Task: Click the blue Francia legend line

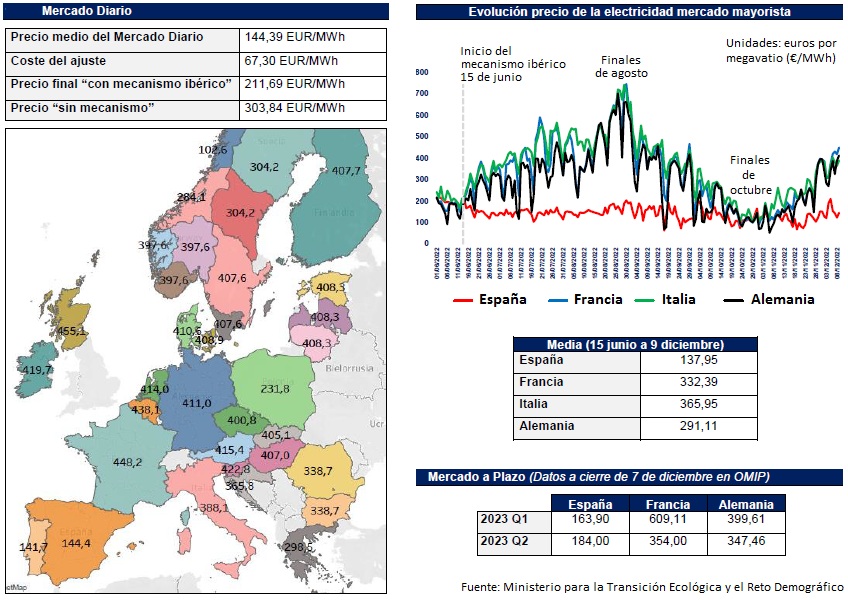Action: (560, 300)
